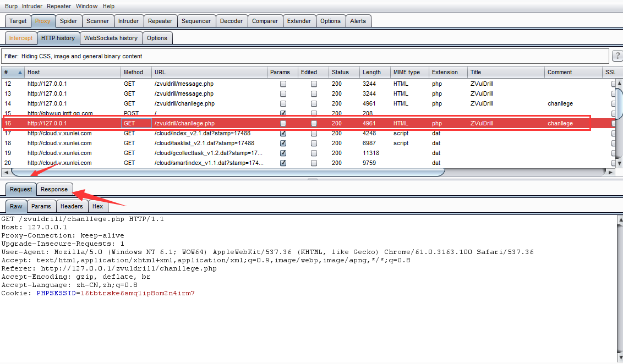
Task: Switch to the Repeater tool tab
Action: point(160,21)
